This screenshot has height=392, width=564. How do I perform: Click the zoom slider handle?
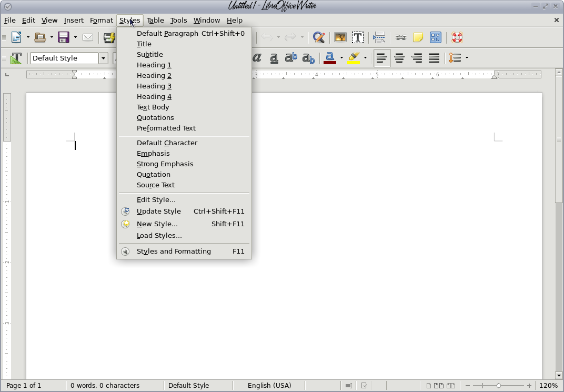(499, 386)
